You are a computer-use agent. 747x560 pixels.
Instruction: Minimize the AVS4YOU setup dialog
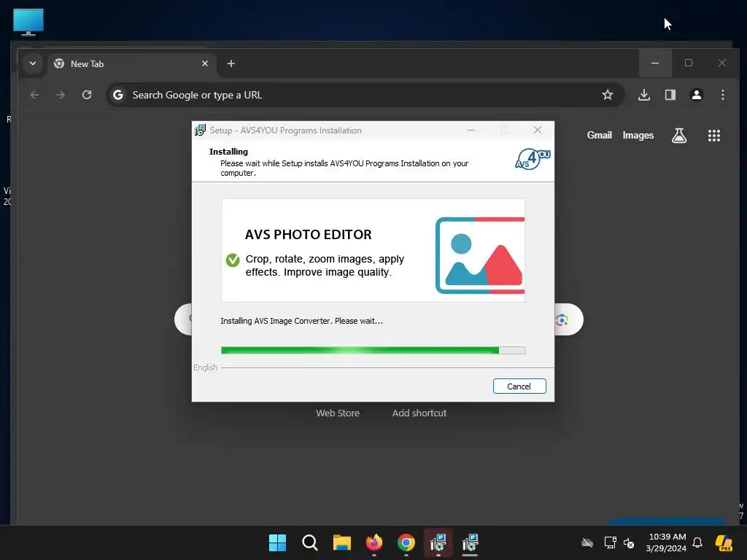(471, 130)
